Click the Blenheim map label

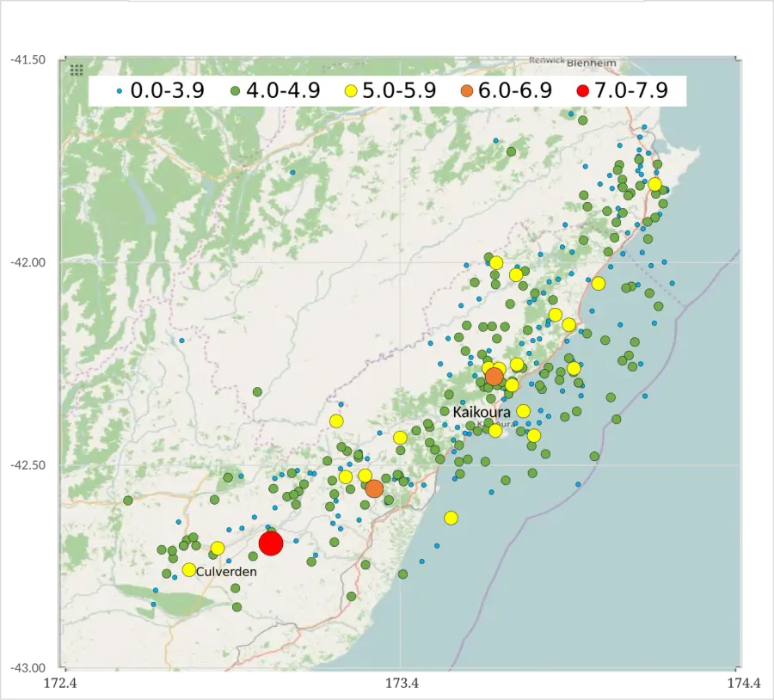pos(592,63)
